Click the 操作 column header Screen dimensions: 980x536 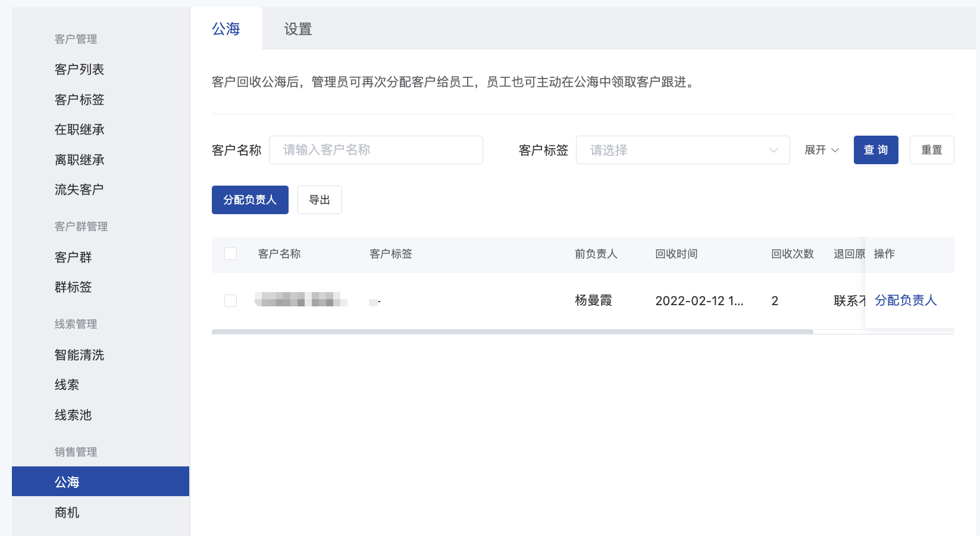point(884,254)
